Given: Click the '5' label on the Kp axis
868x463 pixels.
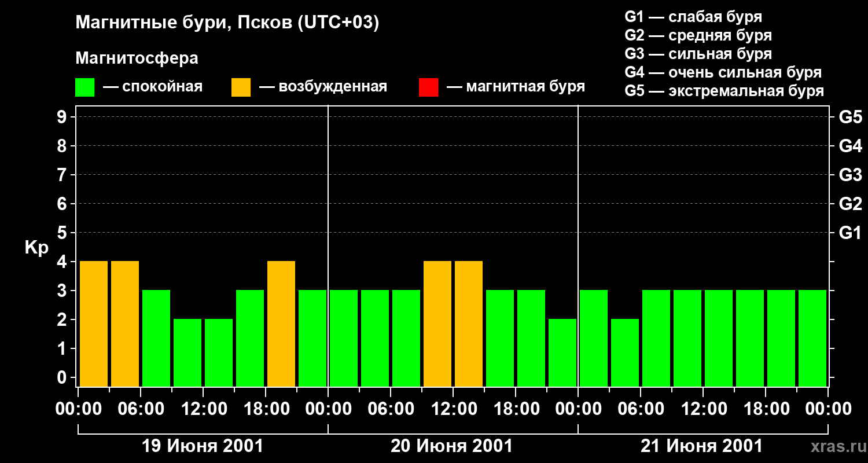Looking at the screenshot, I should point(63,233).
